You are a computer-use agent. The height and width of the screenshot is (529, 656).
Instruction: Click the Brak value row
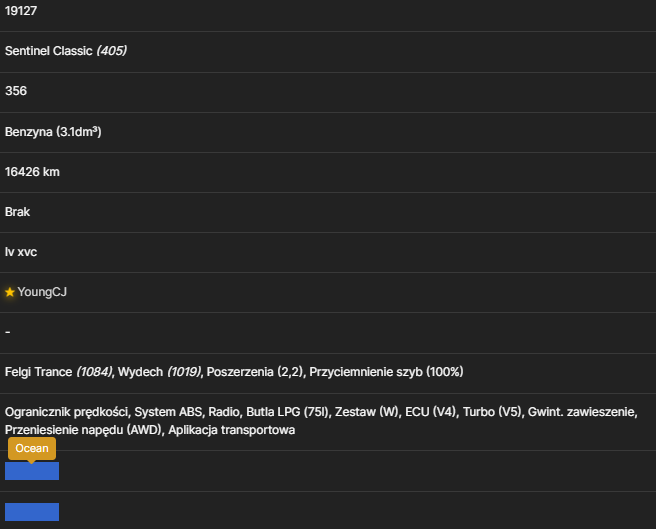pos(328,212)
